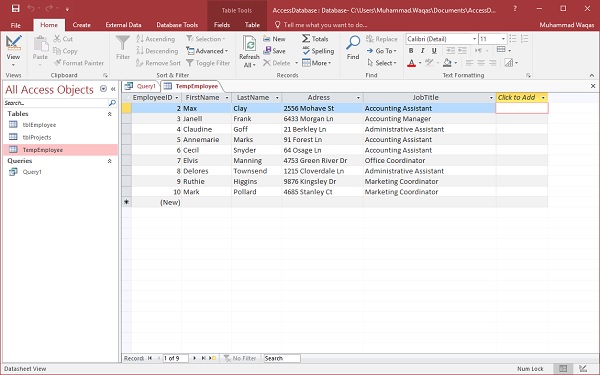Toggle Underline text formatting
This screenshot has width=600, height=375.
pyautogui.click(x=434, y=51)
